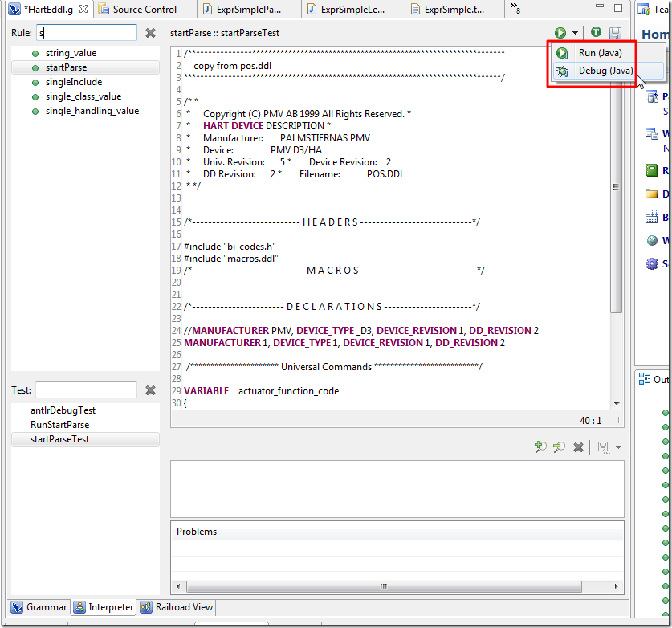Click the zoom in magnifier icon
Image resolution: width=672 pixels, height=628 pixels.
540,447
